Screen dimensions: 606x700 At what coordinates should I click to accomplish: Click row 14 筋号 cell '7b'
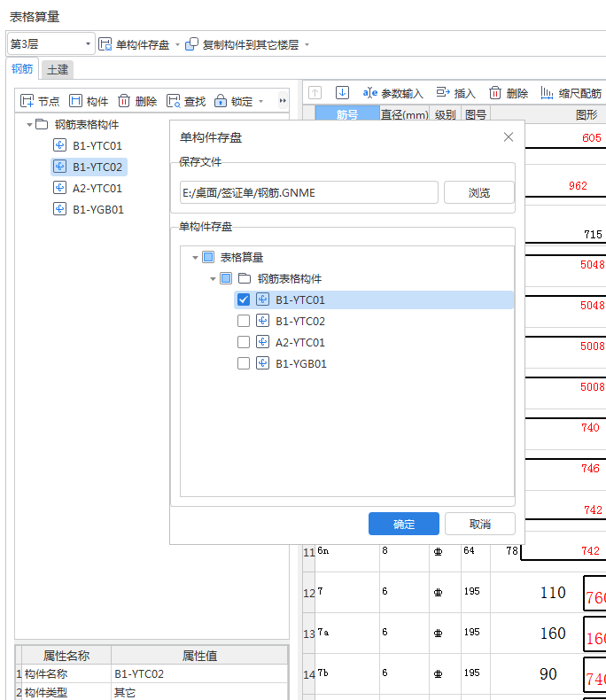[x=347, y=673]
